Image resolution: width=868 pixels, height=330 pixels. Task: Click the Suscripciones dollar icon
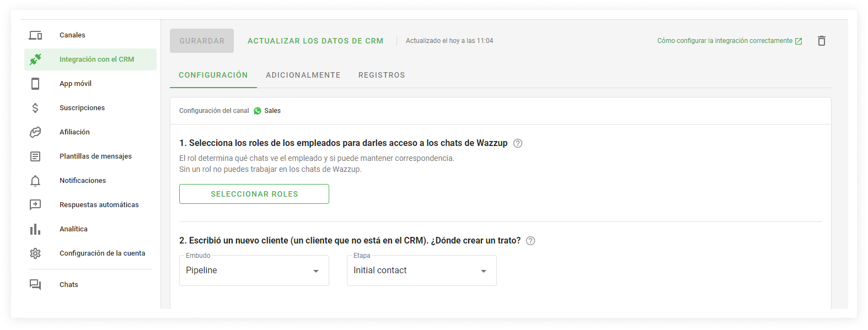35,108
